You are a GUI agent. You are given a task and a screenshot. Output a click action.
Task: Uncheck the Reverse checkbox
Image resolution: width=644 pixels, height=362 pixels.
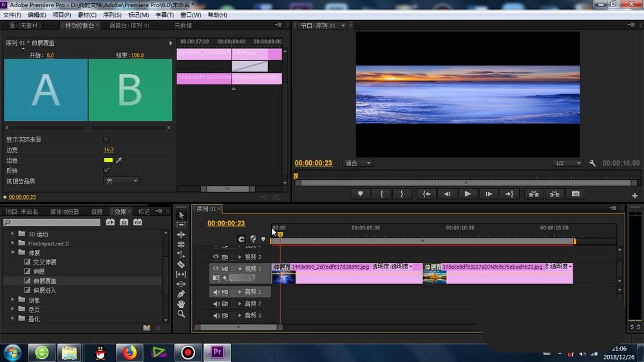106,170
